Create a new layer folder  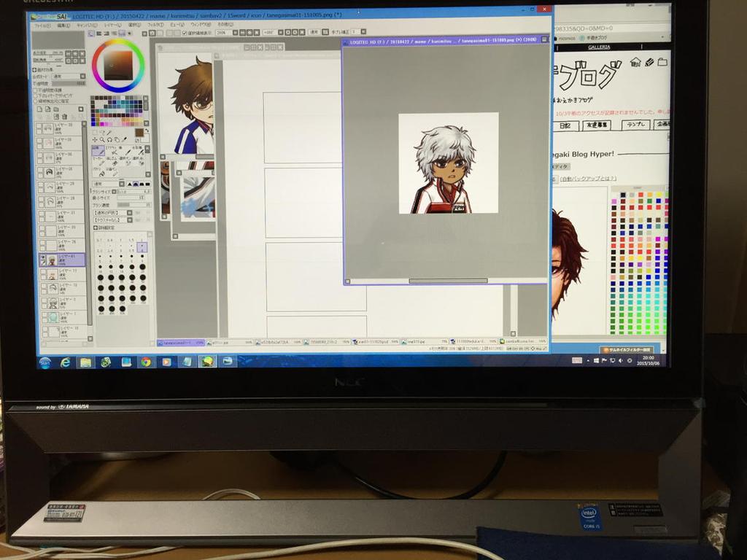[55, 109]
